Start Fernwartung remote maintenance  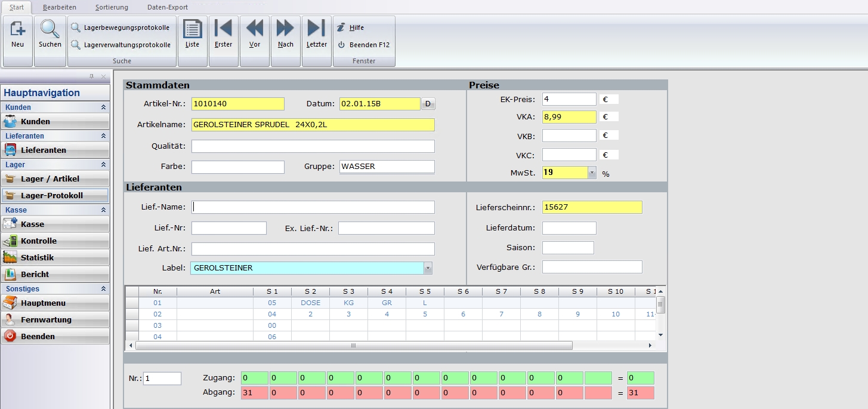(55, 319)
